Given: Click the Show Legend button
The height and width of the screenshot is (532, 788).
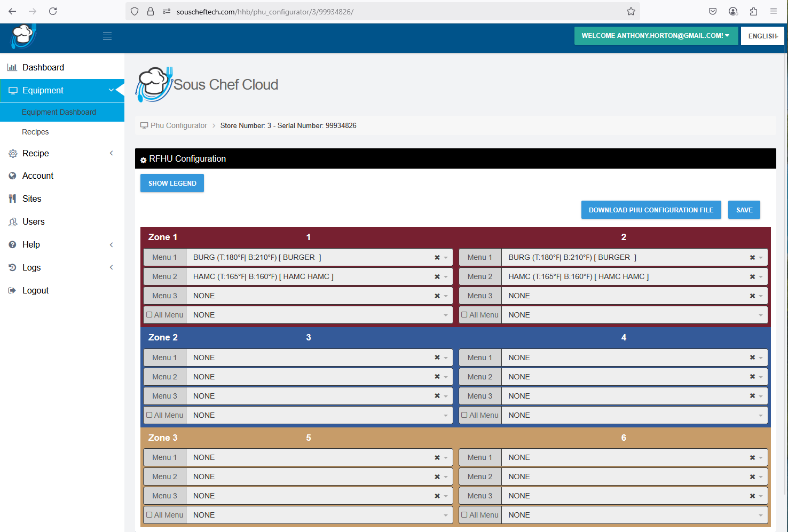Looking at the screenshot, I should 172,183.
